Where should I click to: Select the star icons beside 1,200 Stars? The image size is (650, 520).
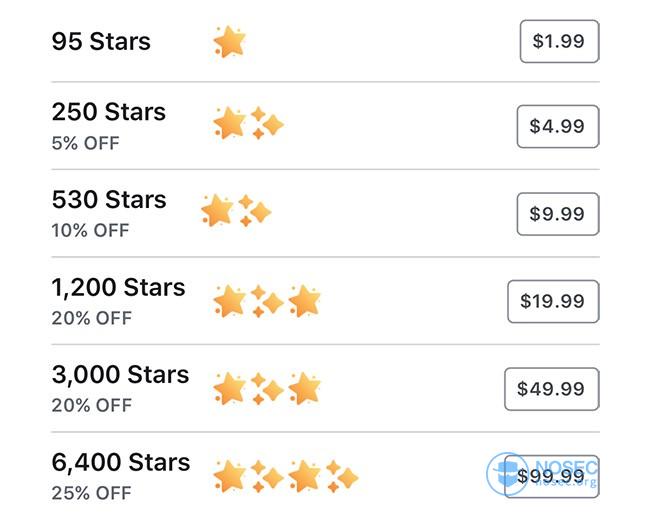click(267, 301)
